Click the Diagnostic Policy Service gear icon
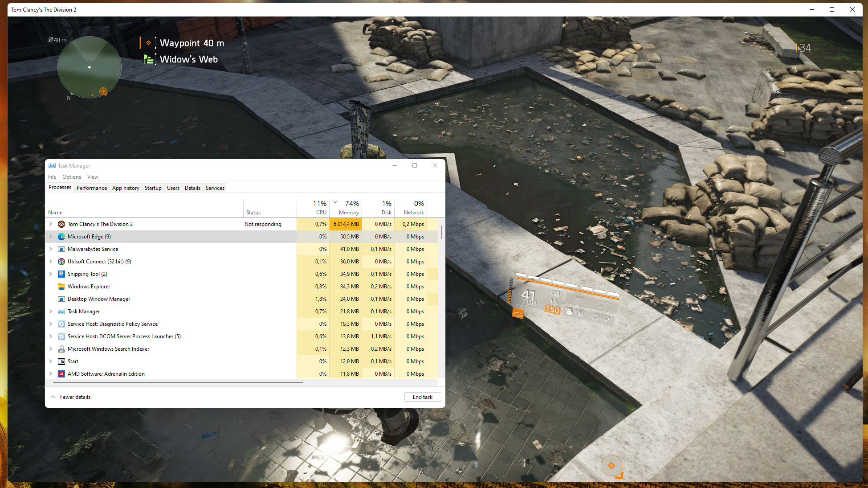The height and width of the screenshot is (488, 868). coord(61,324)
